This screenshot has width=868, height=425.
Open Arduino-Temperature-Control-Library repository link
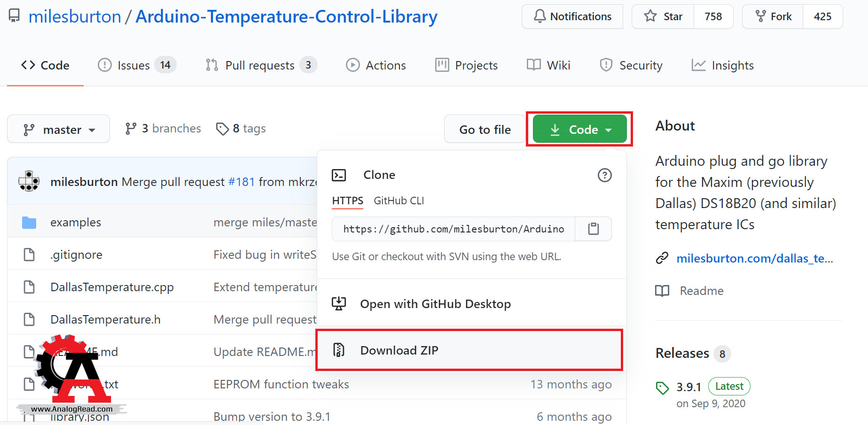[286, 17]
